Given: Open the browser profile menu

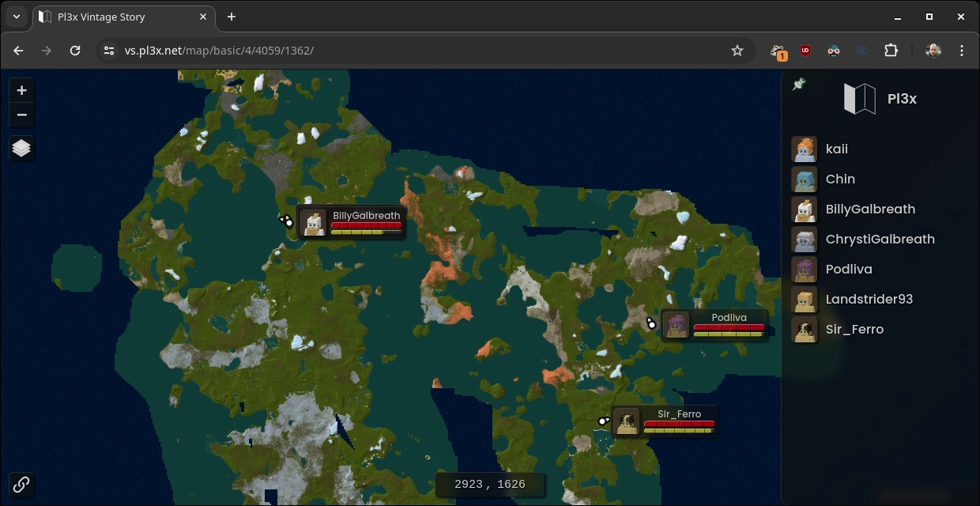Looking at the screenshot, I should click(x=933, y=50).
